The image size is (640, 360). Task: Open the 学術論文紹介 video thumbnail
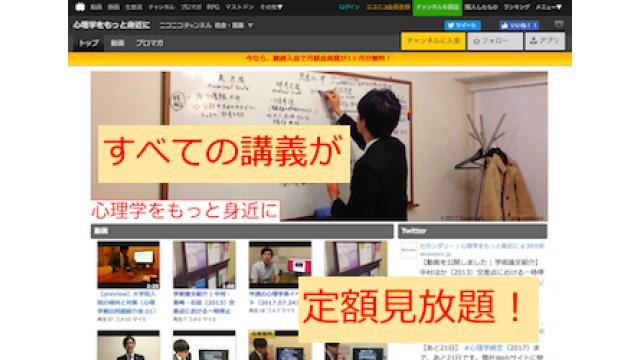204,265
